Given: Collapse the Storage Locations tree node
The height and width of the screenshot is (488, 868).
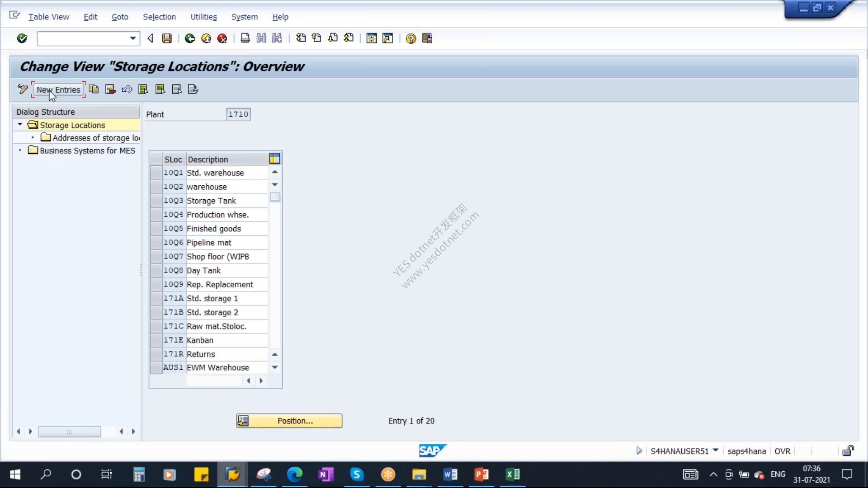Looking at the screenshot, I should 20,124.
